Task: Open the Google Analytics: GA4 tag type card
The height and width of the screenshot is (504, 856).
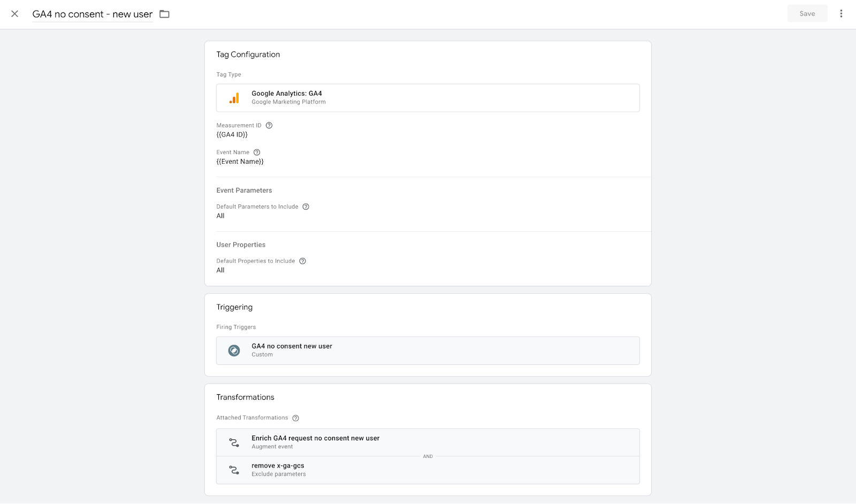Action: tap(428, 98)
